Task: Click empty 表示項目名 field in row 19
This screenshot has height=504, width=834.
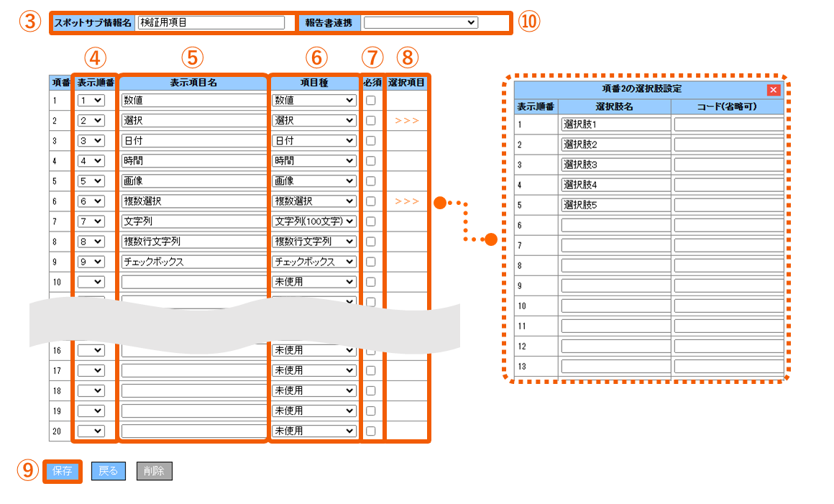Action: tap(193, 411)
